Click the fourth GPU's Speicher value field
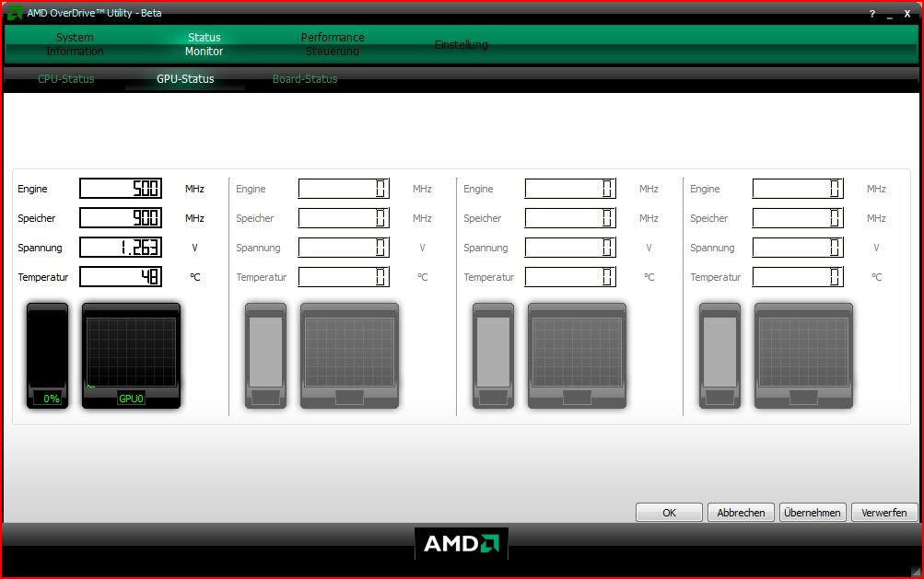This screenshot has height=579, width=924. coord(798,218)
